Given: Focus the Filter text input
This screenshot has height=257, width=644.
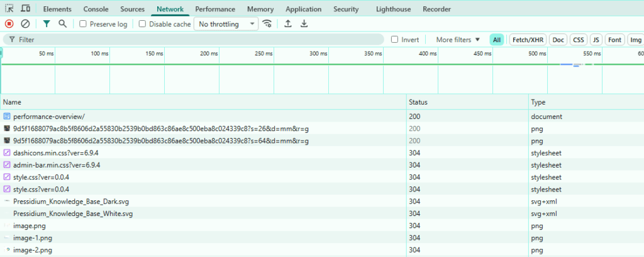Looking at the screenshot, I should [193, 40].
